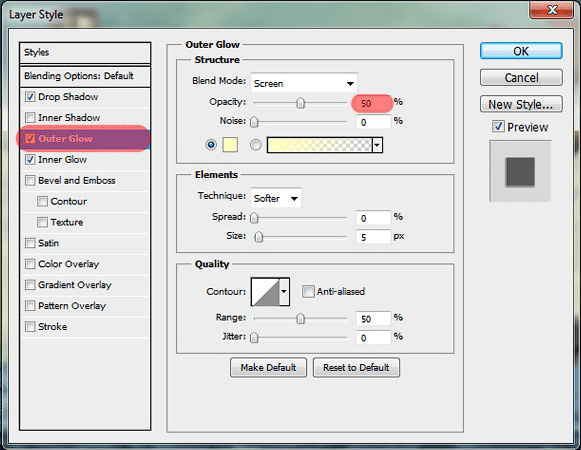The height and width of the screenshot is (450, 581).
Task: Select the Drop Shadow style label
Action: coord(68,97)
